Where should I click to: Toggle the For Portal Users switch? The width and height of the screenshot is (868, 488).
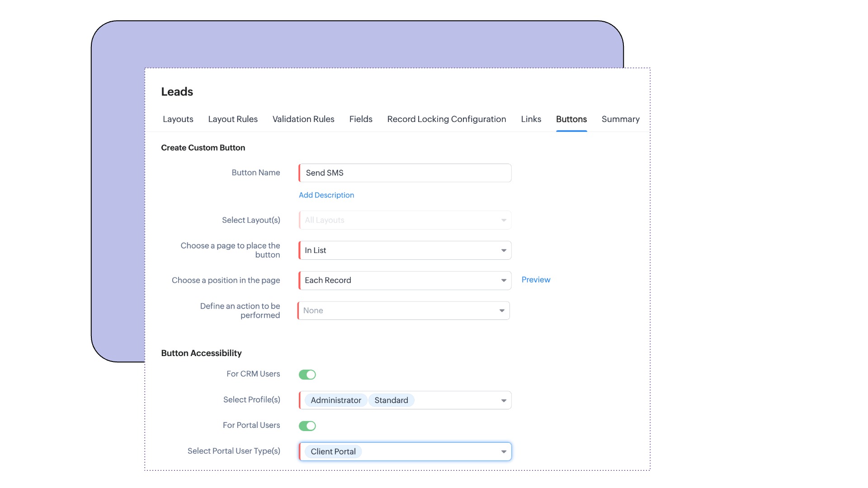tap(307, 426)
